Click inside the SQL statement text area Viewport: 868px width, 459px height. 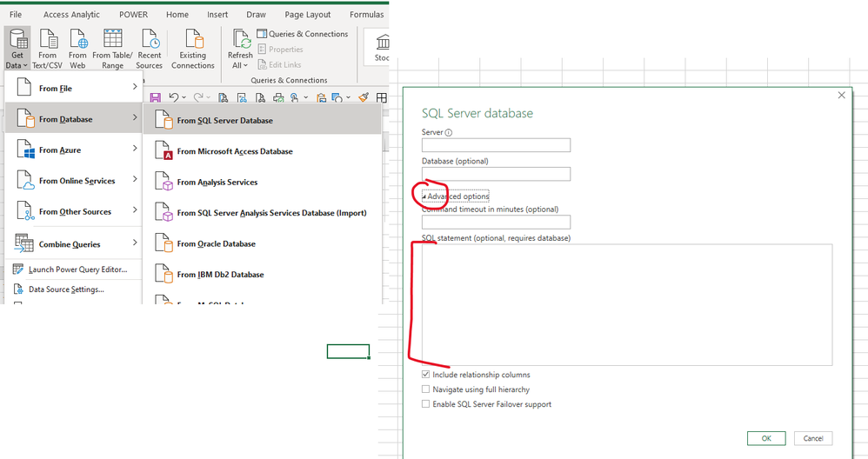(x=627, y=305)
